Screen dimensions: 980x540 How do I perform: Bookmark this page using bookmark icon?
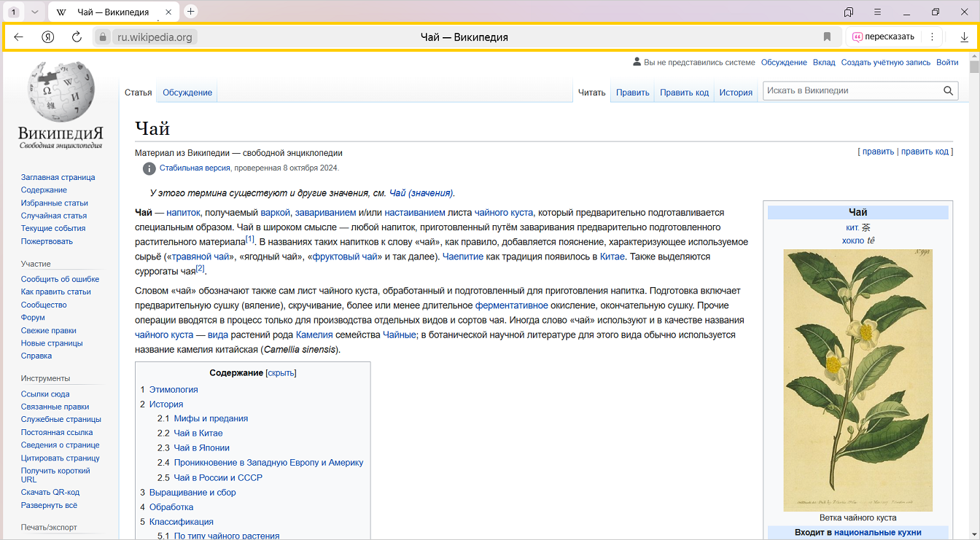tap(827, 37)
